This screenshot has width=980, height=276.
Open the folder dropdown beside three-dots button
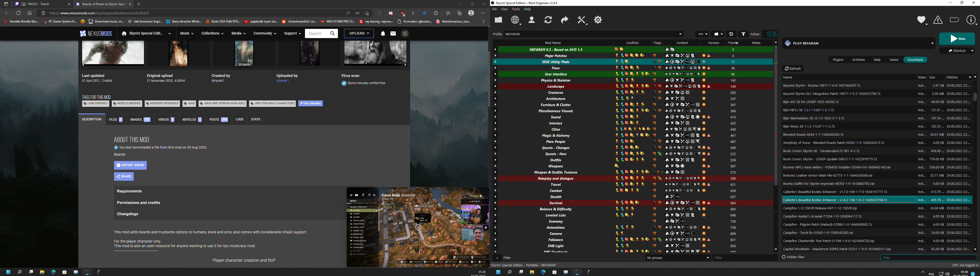[717, 34]
